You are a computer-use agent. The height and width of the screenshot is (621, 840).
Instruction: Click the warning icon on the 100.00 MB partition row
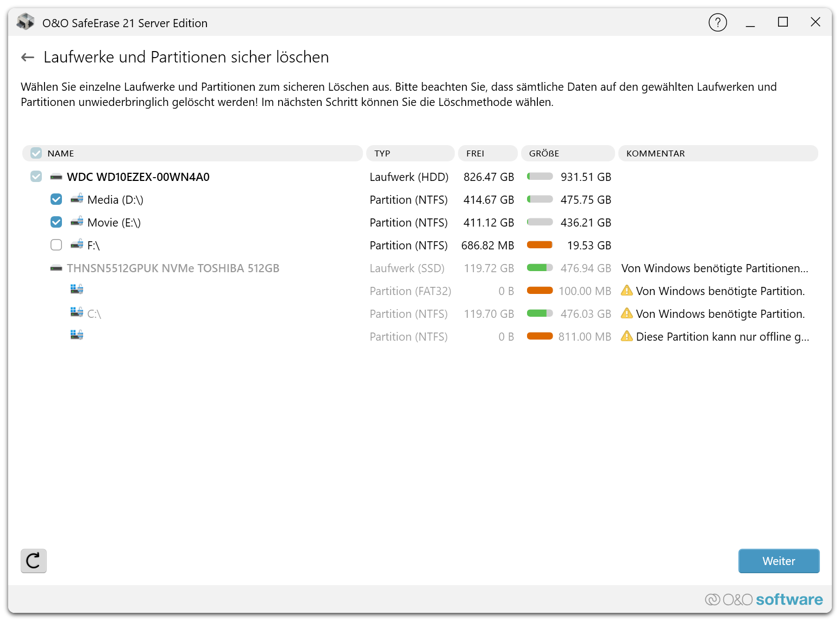pos(627,291)
